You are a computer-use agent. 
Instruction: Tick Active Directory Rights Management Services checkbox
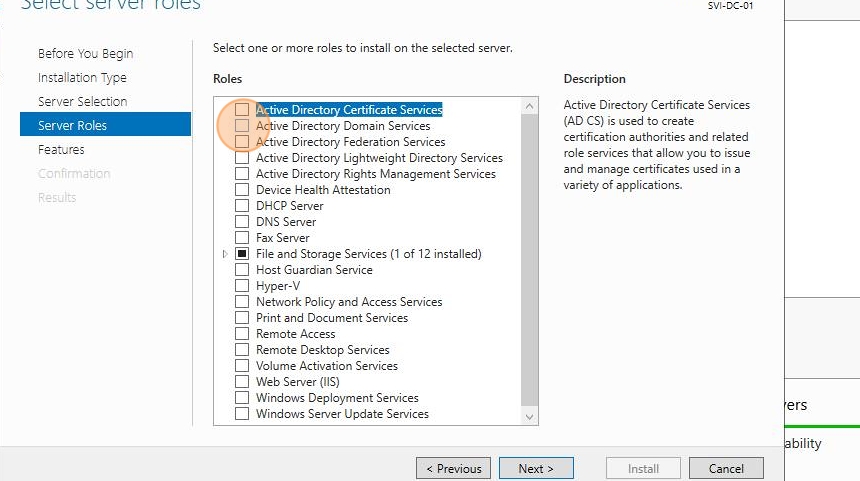tap(242, 174)
